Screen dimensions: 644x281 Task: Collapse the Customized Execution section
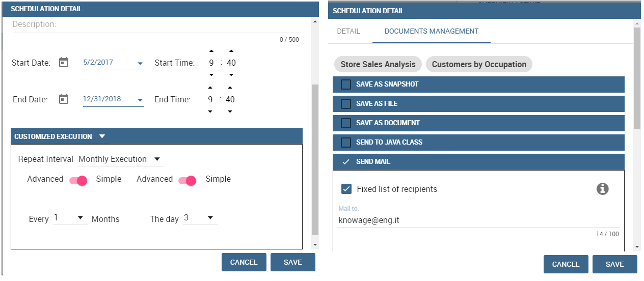coord(102,136)
